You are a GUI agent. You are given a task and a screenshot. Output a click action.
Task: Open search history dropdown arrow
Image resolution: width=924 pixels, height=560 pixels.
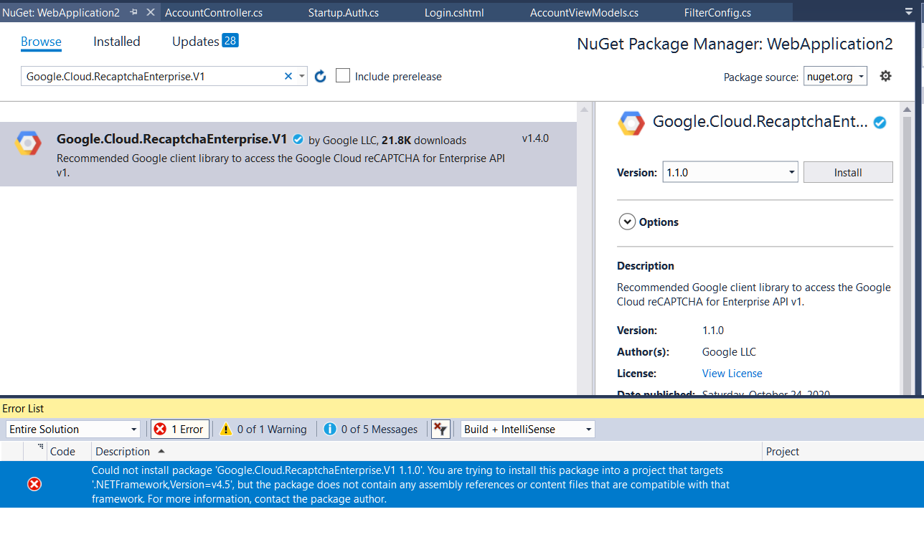point(301,76)
